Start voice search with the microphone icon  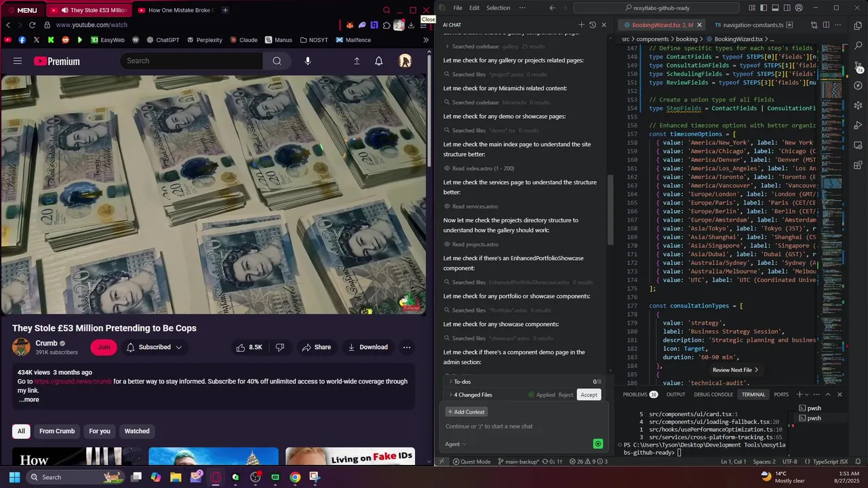tap(307, 61)
